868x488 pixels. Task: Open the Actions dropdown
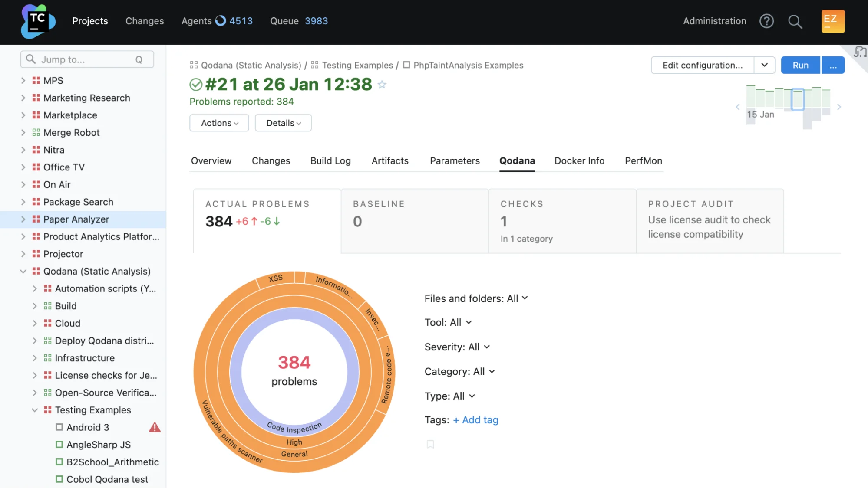tap(219, 123)
